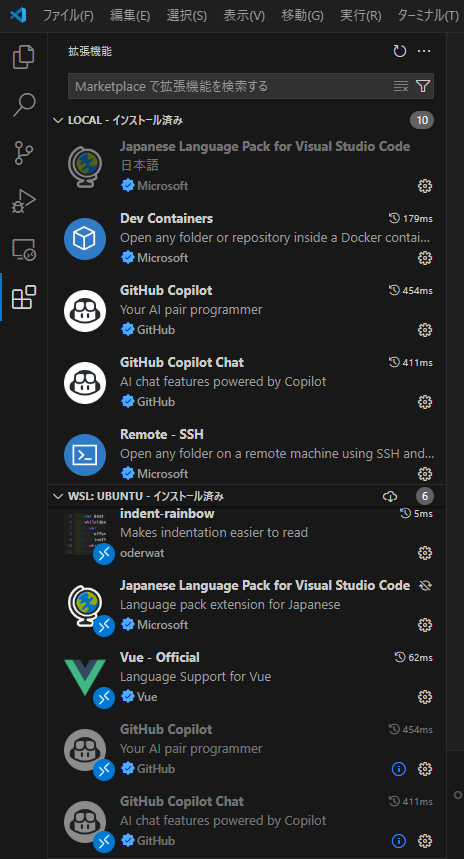Viewport: 464px width, 859px height.
Task: Click the LOCAL section count badge 10
Action: [422, 120]
